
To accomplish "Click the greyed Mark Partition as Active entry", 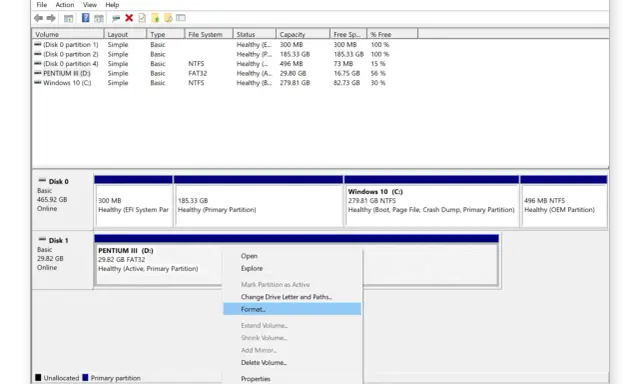I will coord(292,284).
